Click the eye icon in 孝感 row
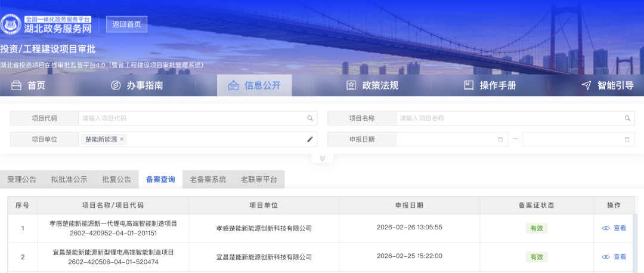The image size is (644, 273). point(606,228)
